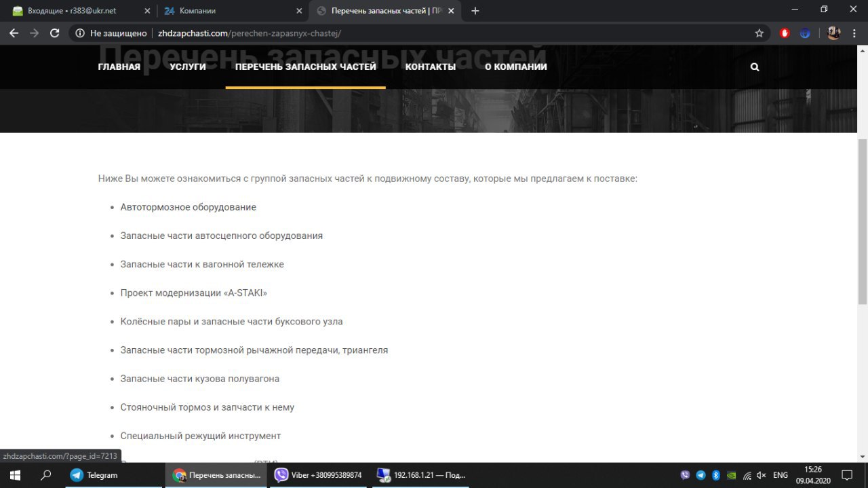
Task: Click the Telegram tray icon
Action: pyautogui.click(x=701, y=475)
